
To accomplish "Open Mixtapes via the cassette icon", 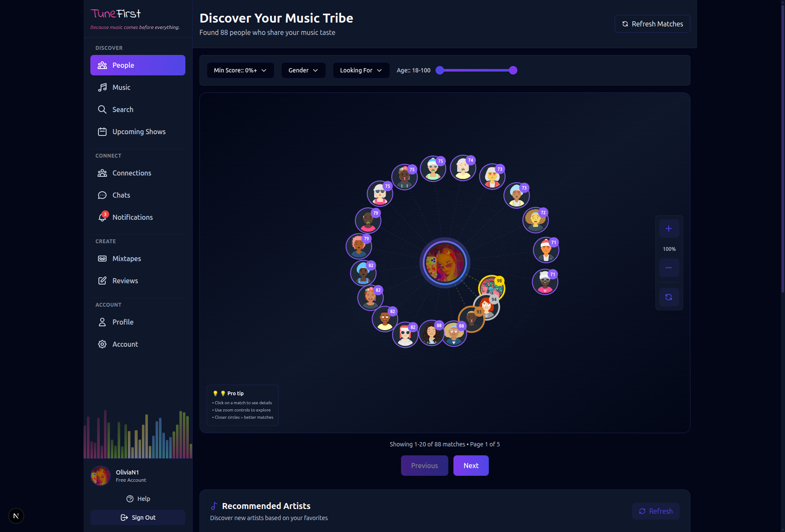I will click(102, 259).
